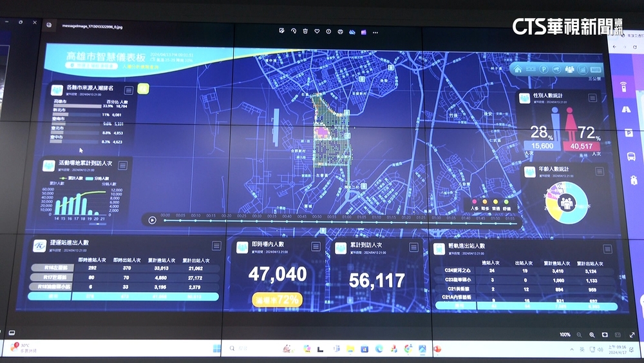This screenshot has height=363, width=644.
Task: Click the zoom in magnifier icon
Action: (592, 335)
